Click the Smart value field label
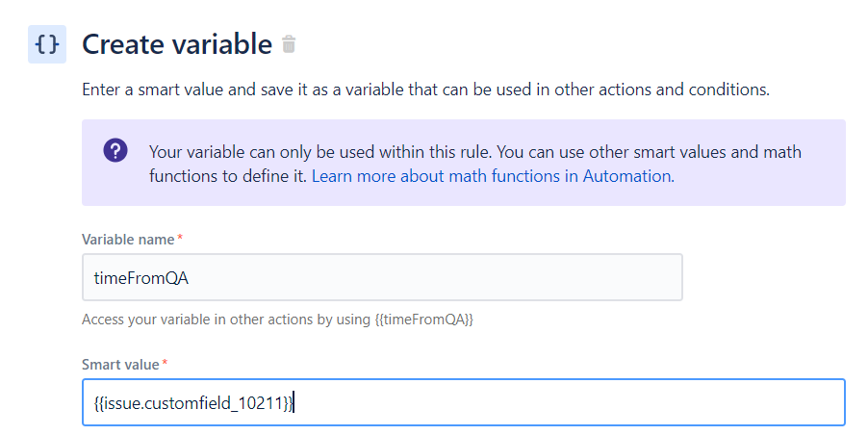868x435 pixels. (120, 364)
